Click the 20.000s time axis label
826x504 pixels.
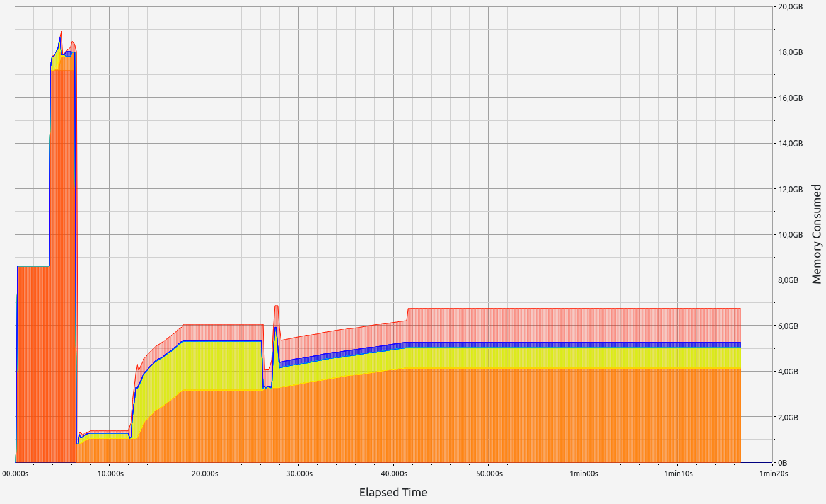coord(204,473)
